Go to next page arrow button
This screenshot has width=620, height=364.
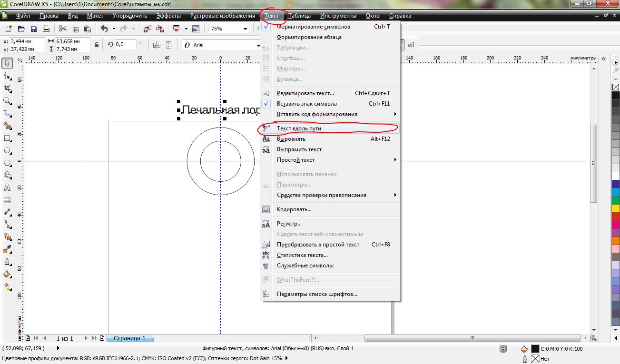point(86,338)
